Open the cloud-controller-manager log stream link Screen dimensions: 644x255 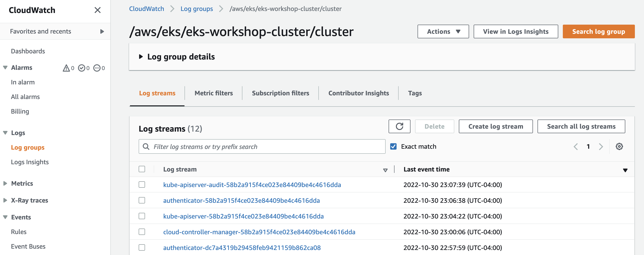pyautogui.click(x=259, y=232)
